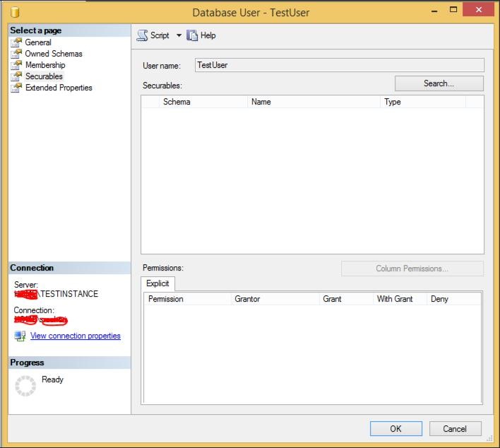The height and width of the screenshot is (448, 500).
Task: Click the Grantor column header
Action: click(275, 299)
